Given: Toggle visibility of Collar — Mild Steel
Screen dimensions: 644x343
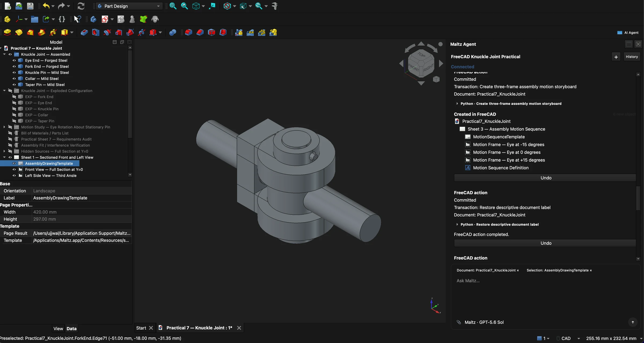Looking at the screenshot, I should click(14, 78).
